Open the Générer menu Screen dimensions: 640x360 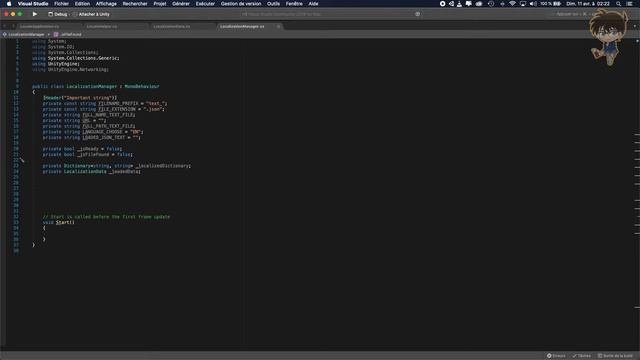pos(181,4)
